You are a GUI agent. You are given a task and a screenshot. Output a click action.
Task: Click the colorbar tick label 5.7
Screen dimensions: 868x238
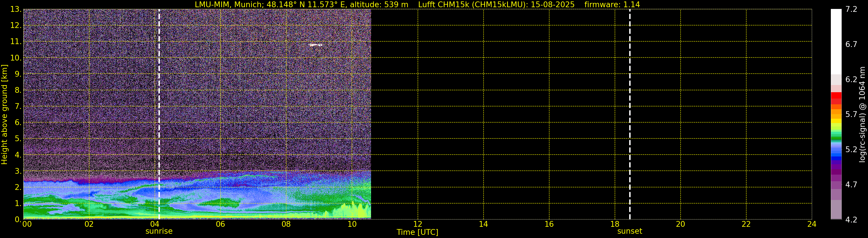pyautogui.click(x=851, y=114)
